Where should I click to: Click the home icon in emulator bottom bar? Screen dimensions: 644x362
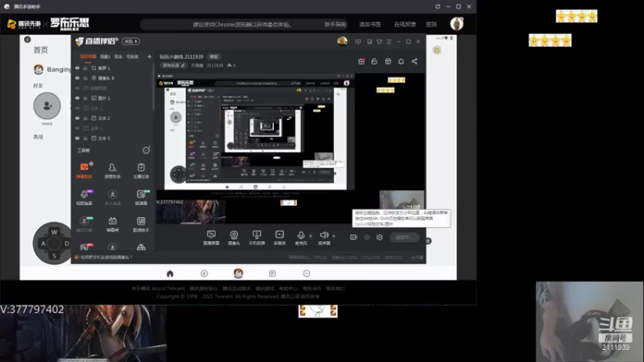click(170, 274)
